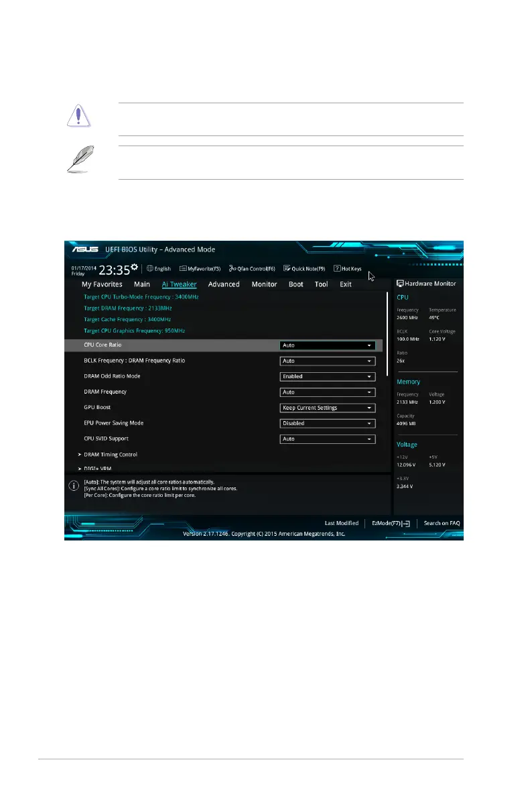
Task: Click the settings gear next to the clock
Action: 135,267
